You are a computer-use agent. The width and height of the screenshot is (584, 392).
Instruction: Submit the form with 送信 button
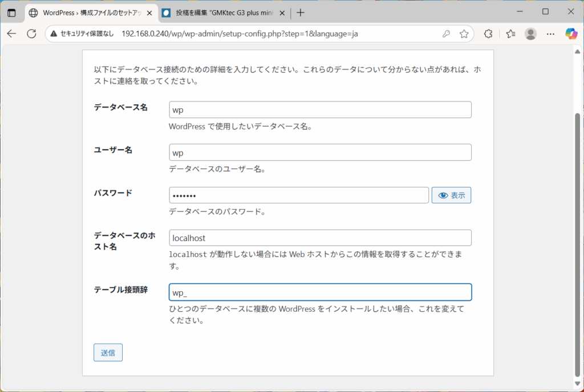(x=108, y=353)
